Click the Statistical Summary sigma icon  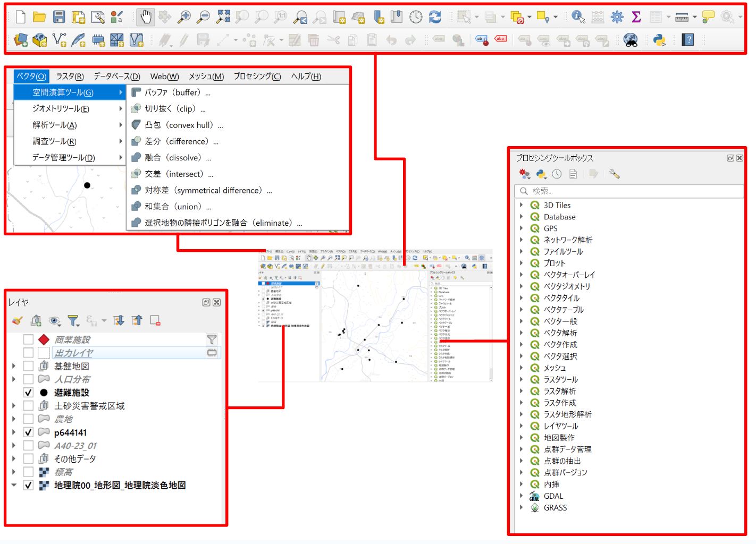(636, 17)
